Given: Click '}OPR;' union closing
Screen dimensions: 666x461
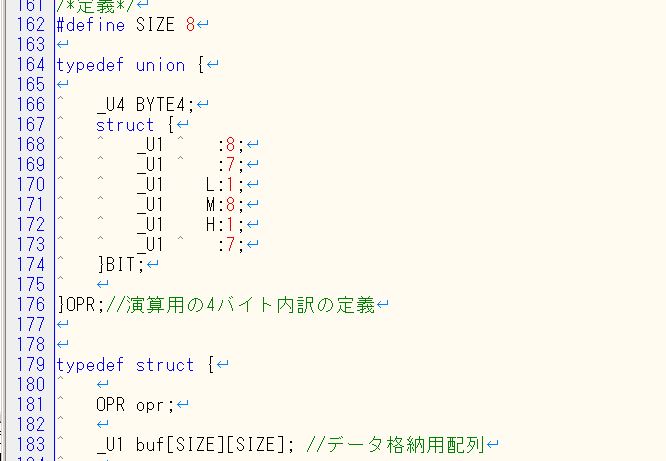Looking at the screenshot, I should coord(81,305).
